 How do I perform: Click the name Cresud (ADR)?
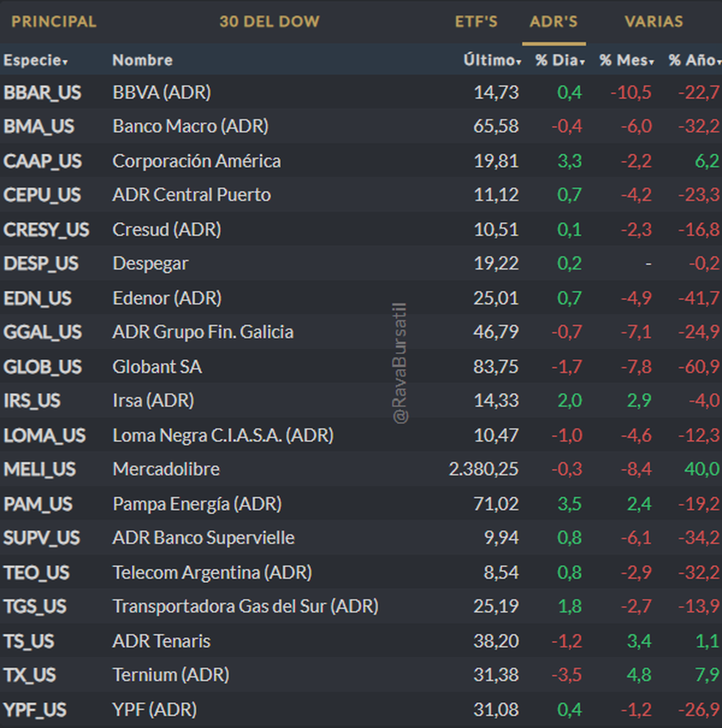coord(167,230)
